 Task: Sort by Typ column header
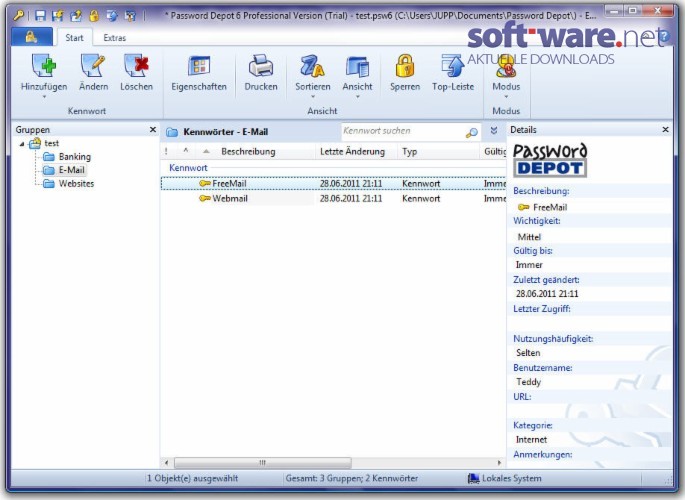point(409,152)
